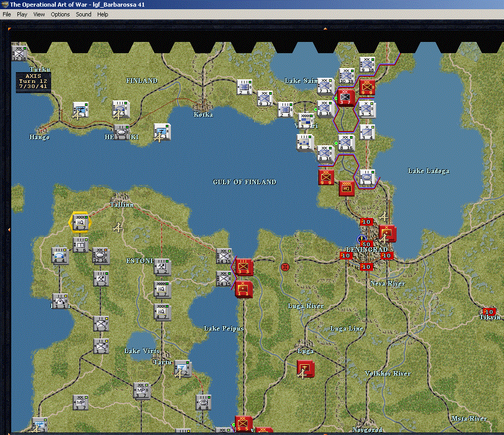Image resolution: width=504 pixels, height=435 pixels.
Task: Select the 4 8 unit south of Tartu
Action: 204,403
